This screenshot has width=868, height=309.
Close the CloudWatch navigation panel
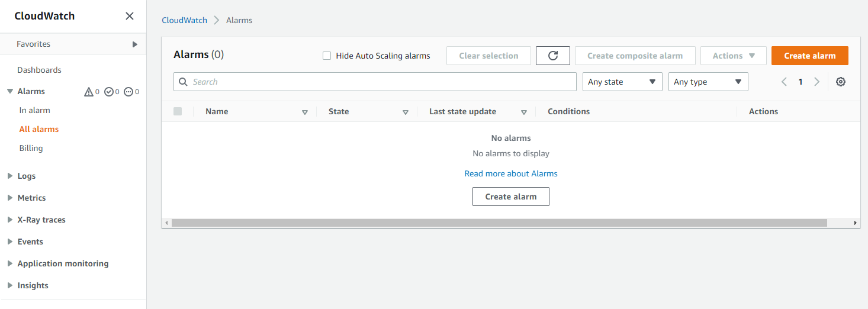[x=130, y=16]
